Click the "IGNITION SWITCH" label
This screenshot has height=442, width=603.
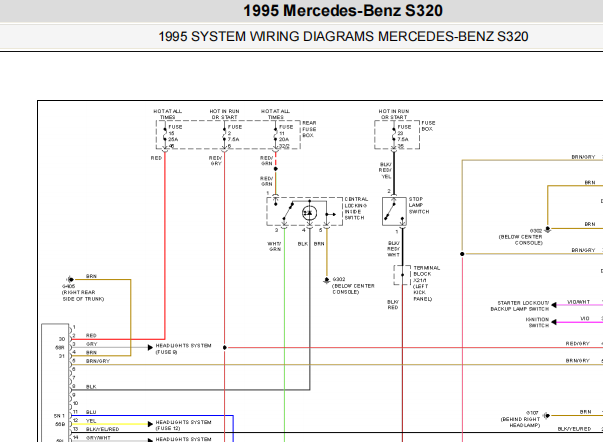(537, 322)
